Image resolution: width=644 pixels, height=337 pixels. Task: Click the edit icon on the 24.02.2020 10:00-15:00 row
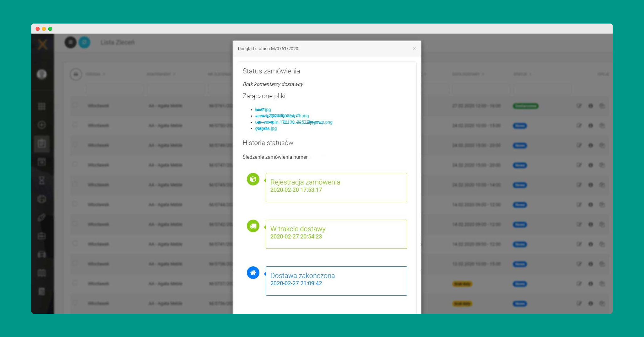click(579, 126)
